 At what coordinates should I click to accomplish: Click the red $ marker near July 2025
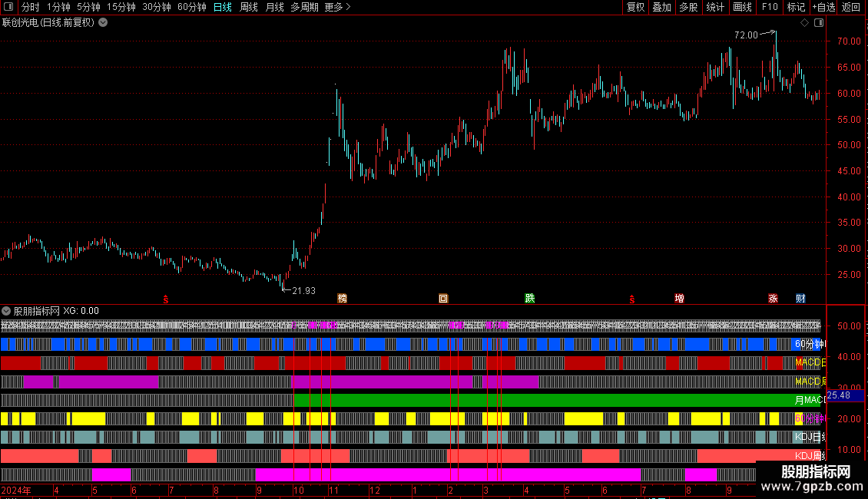pos(631,299)
